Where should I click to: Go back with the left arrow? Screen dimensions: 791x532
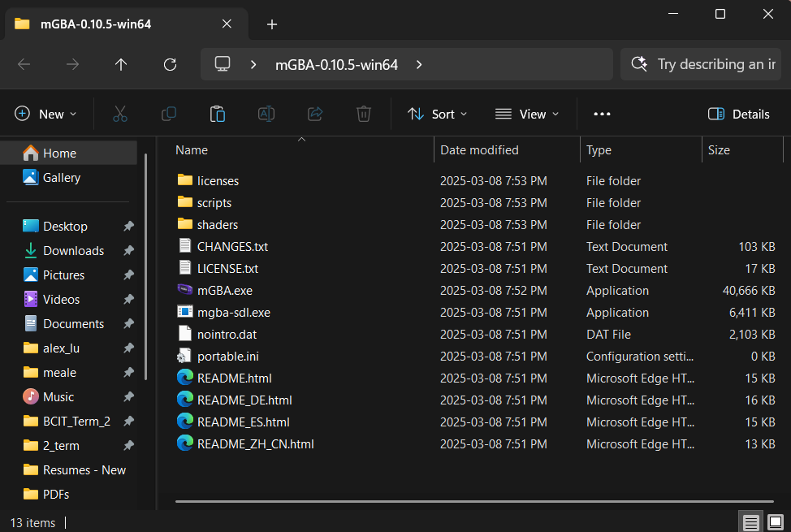[24, 65]
